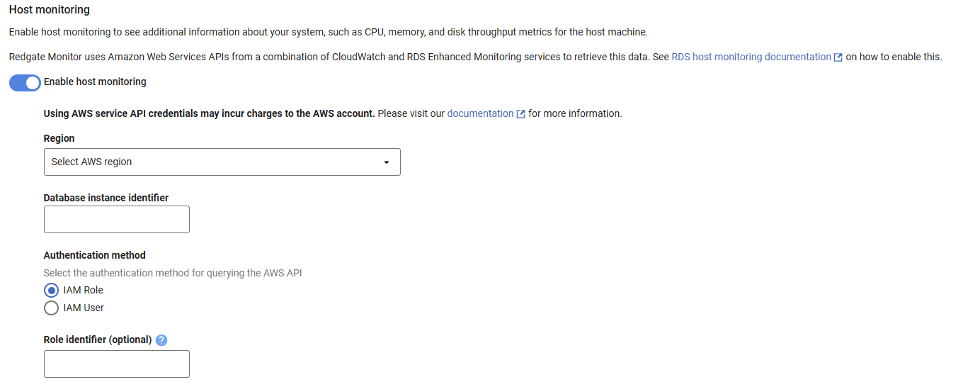Open the Select AWS region dropdown
This screenshot has width=980, height=387.
pos(222,162)
